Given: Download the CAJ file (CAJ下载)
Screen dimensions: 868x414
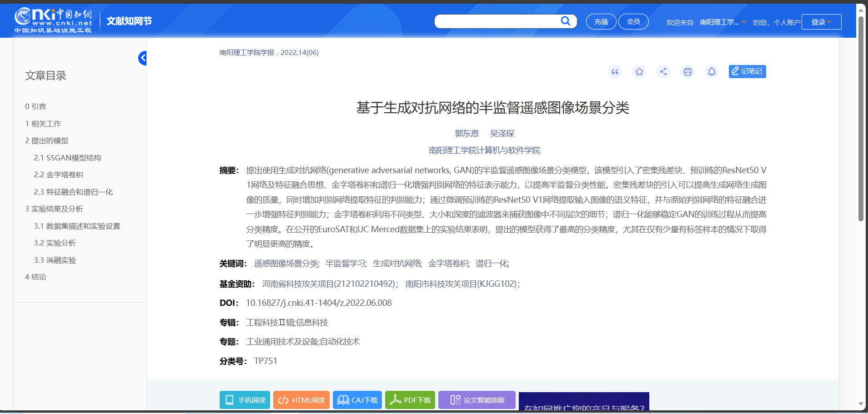Looking at the screenshot, I should pyautogui.click(x=357, y=400).
